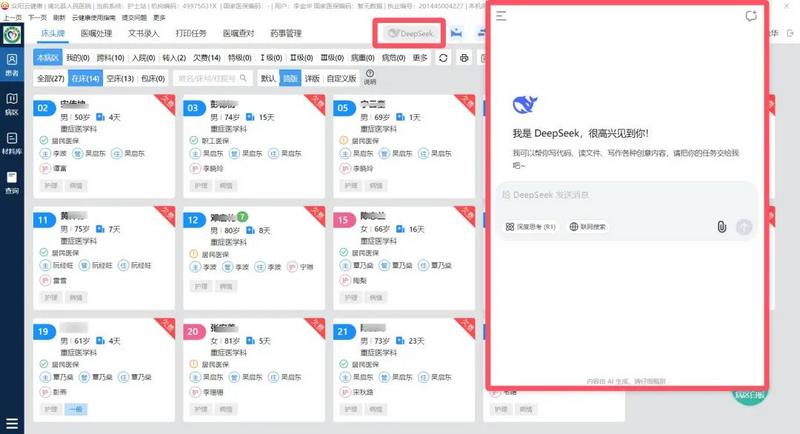Switch to the 打印任务 tab
This screenshot has height=434, width=800.
pyautogui.click(x=191, y=34)
